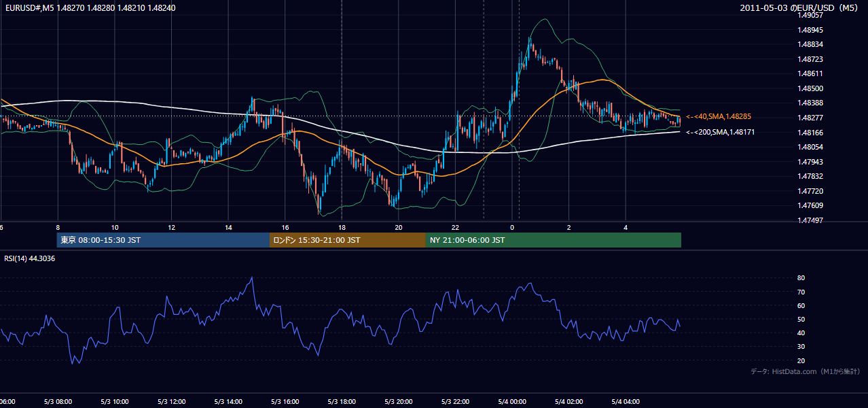The width and height of the screenshot is (868, 408).
Task: Click price axis label 1.47832
Action: pos(810,176)
